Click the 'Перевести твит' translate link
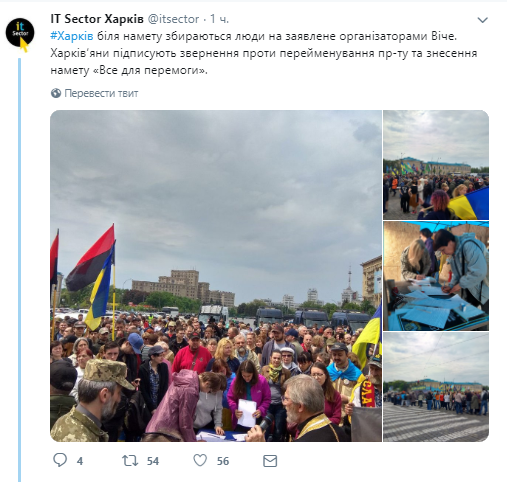This screenshot has width=507, height=486. 101,93
